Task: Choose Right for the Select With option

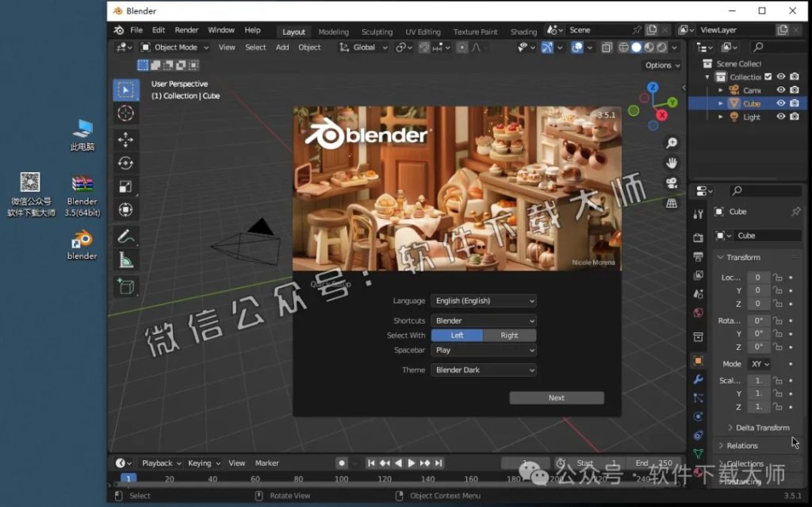Action: 510,335
